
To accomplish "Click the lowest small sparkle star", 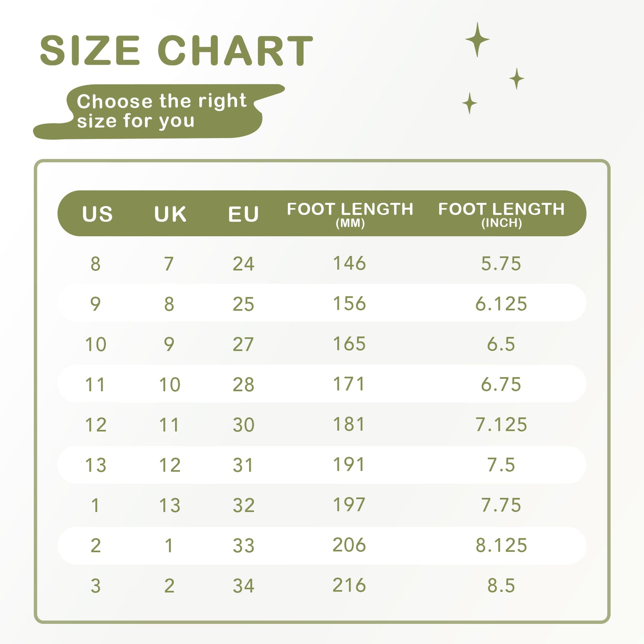I will click(x=469, y=103).
